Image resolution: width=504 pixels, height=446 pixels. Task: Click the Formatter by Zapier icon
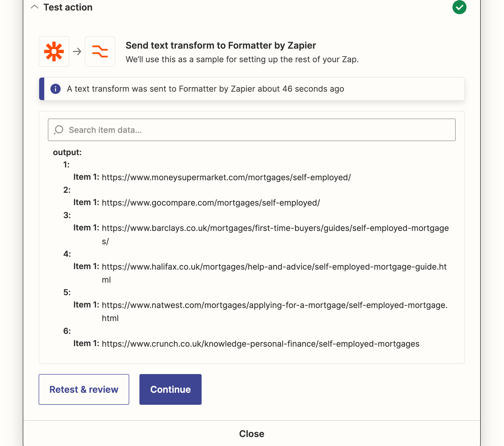tap(100, 51)
